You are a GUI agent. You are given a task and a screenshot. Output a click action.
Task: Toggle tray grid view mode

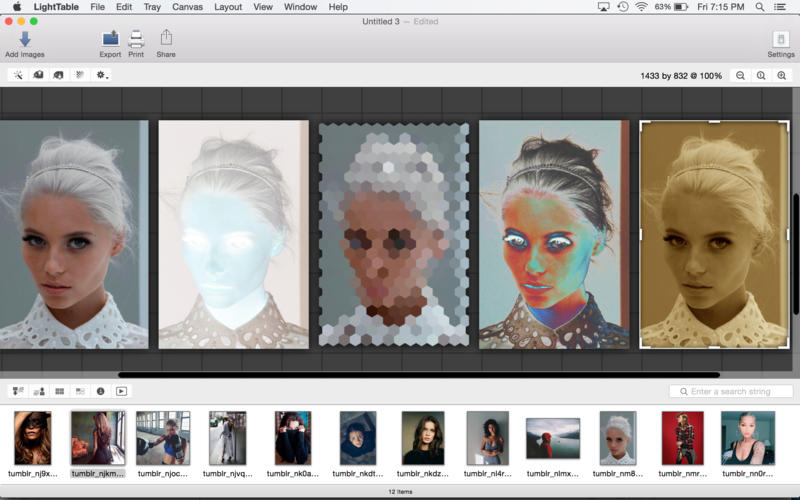pos(59,391)
